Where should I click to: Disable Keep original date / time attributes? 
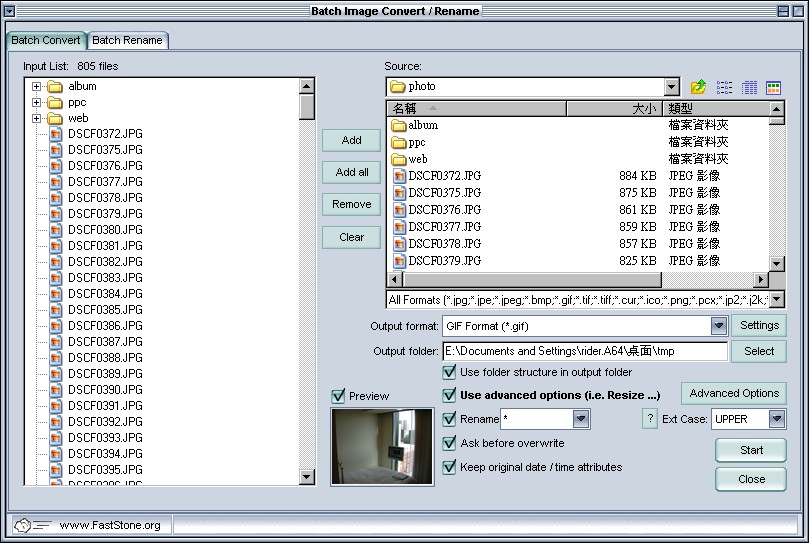click(x=450, y=467)
